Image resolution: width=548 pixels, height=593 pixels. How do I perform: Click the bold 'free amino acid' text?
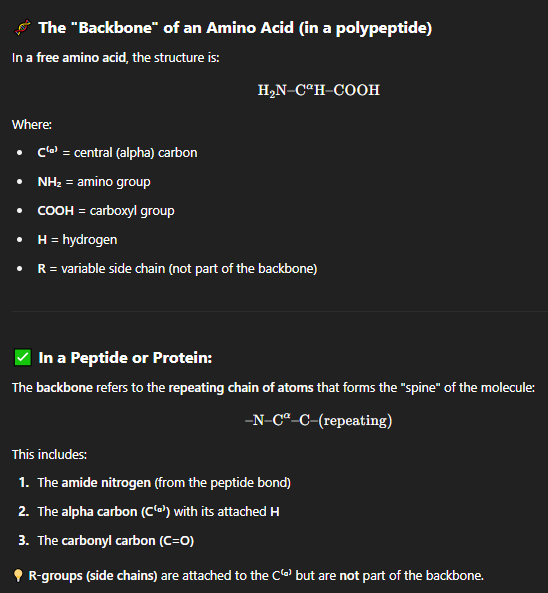81,58
